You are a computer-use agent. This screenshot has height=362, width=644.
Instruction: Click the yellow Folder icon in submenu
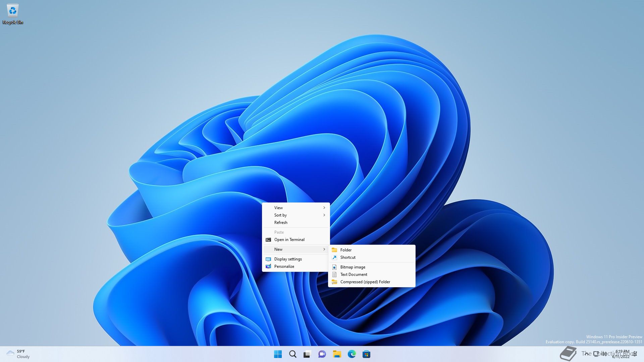click(334, 250)
